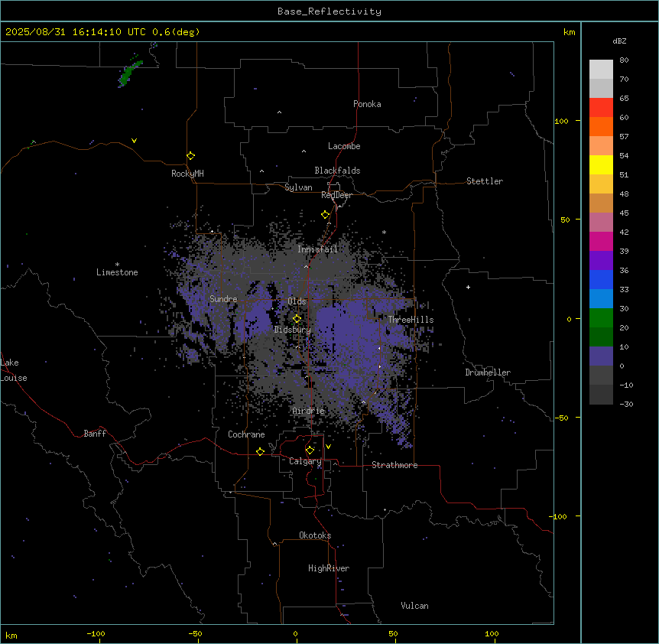
Task: Click the HighRiver label
Action: point(329,568)
